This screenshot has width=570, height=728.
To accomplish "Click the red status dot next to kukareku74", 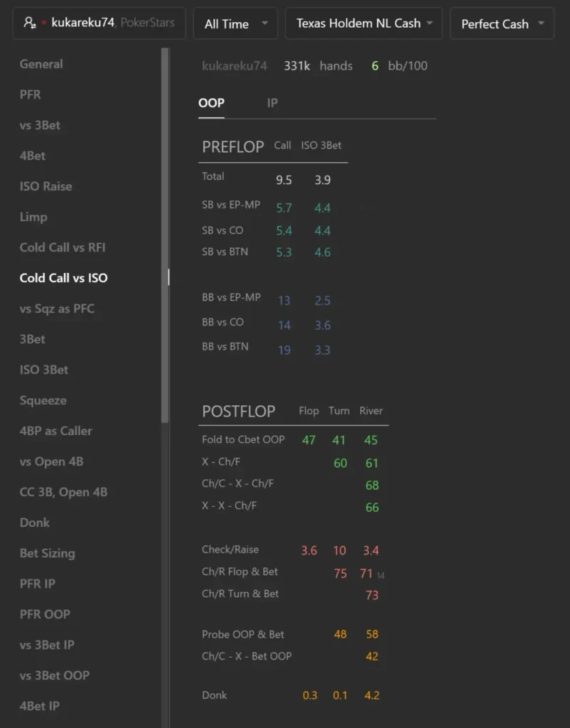I will click(43, 22).
